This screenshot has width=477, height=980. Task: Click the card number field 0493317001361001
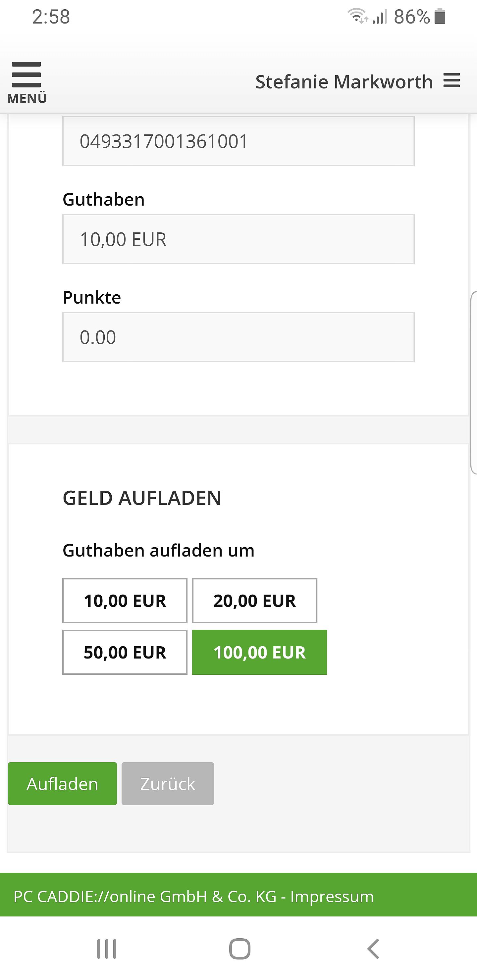click(x=238, y=141)
